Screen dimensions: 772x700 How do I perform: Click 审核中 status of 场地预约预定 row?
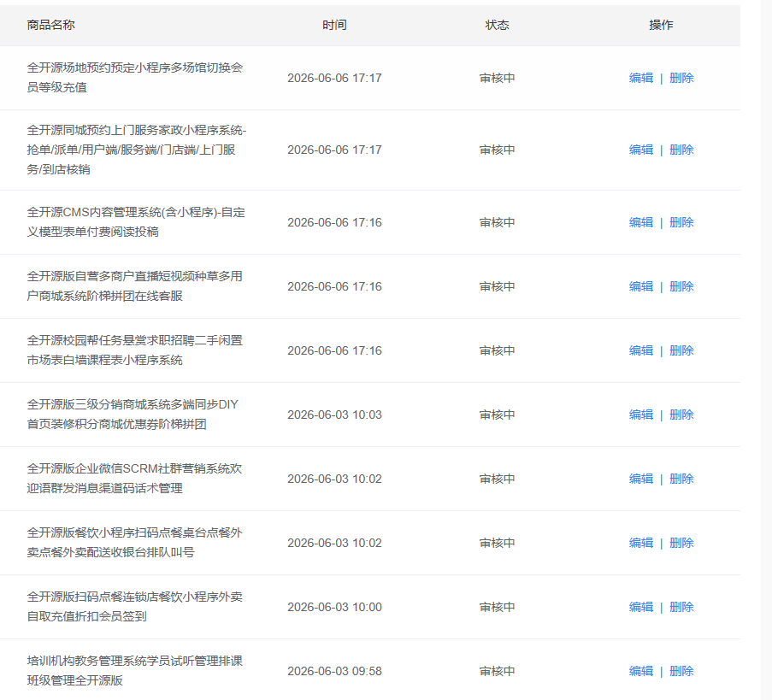point(498,78)
